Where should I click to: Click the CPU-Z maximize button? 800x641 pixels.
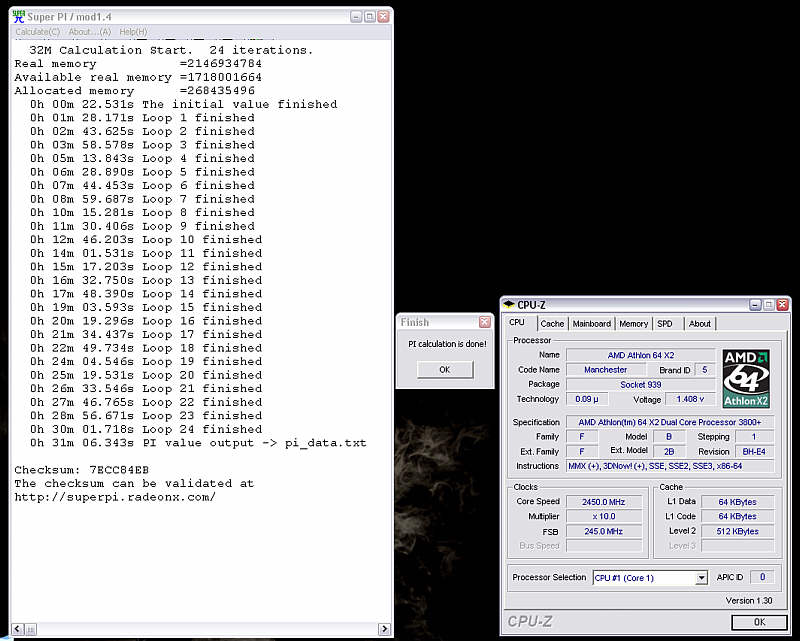[768, 305]
